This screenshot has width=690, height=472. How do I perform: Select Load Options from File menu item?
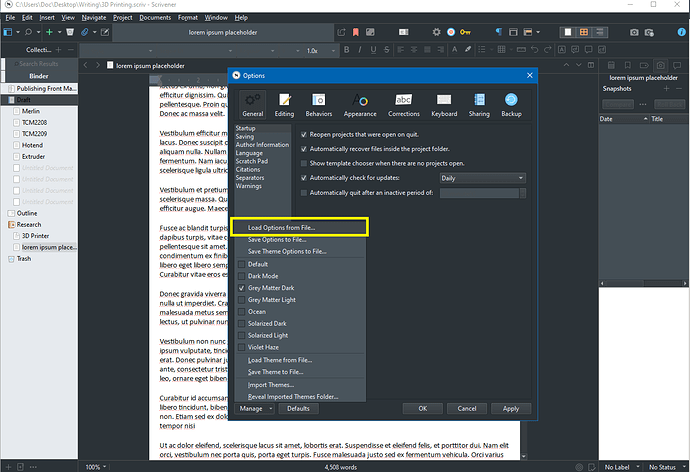(281, 228)
